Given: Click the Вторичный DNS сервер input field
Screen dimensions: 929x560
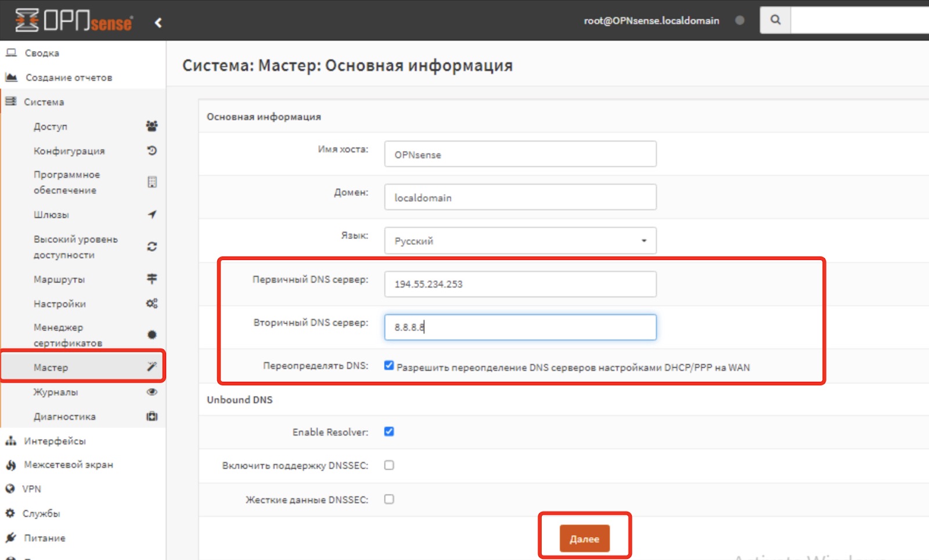Looking at the screenshot, I should (x=520, y=327).
